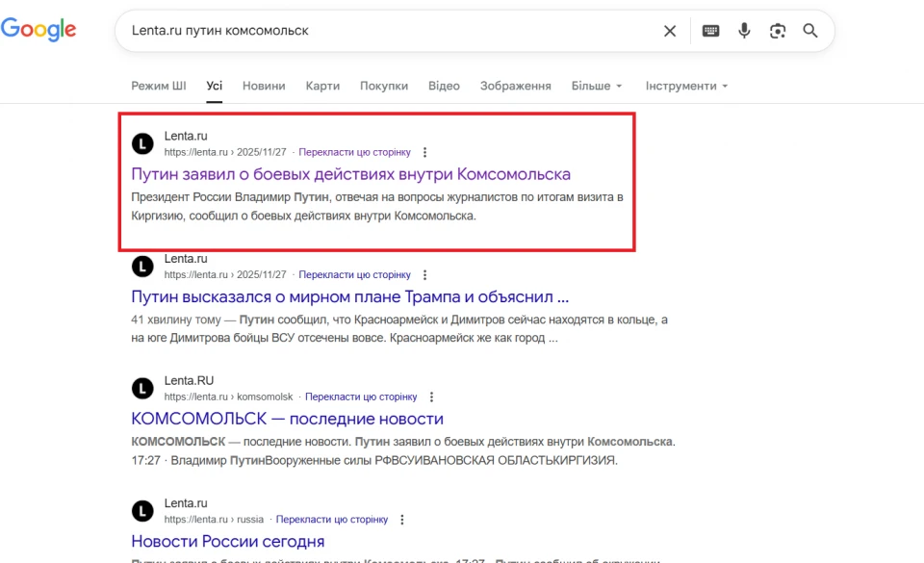Open three-dot menu for first Lenta.ru result
This screenshot has height=563, width=924.
tap(425, 152)
